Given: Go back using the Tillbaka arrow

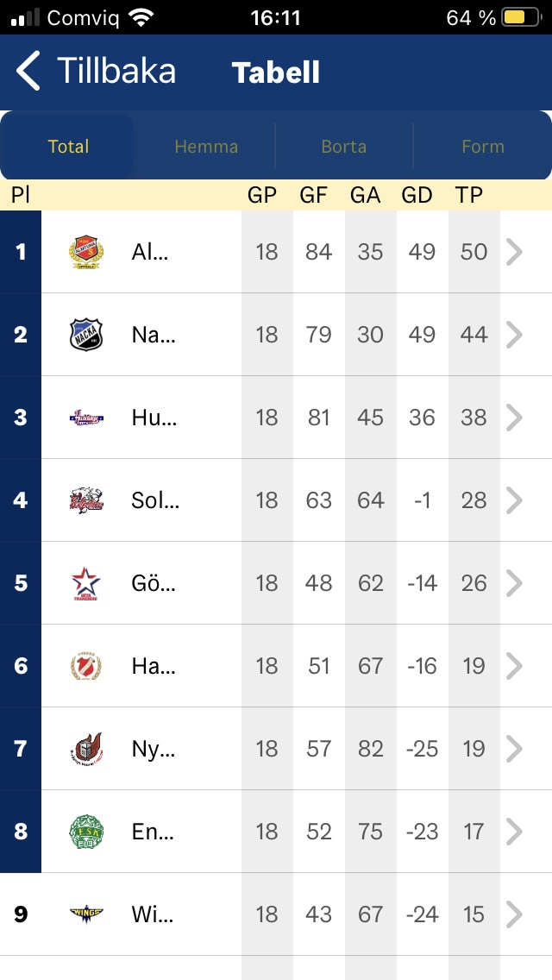Looking at the screenshot, I should point(29,71).
